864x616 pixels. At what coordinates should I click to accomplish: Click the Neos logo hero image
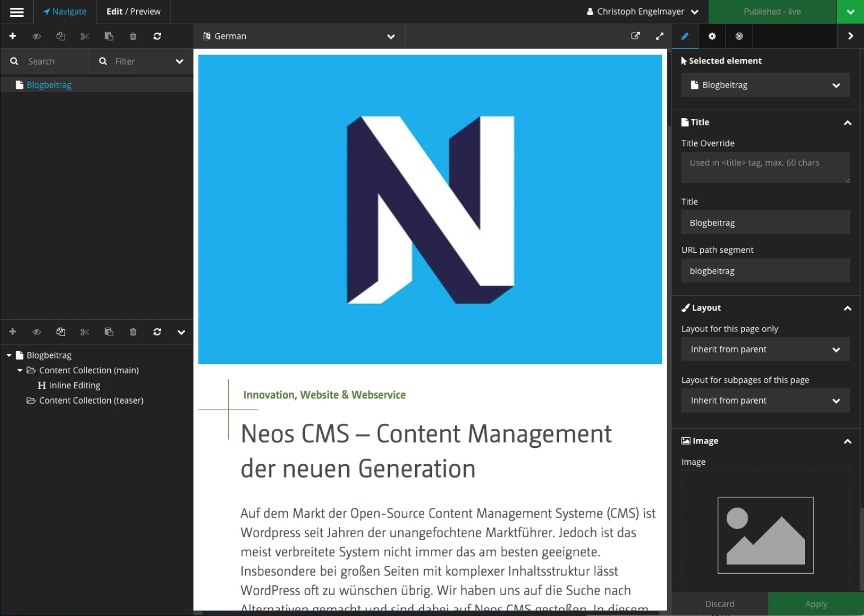[x=430, y=209]
